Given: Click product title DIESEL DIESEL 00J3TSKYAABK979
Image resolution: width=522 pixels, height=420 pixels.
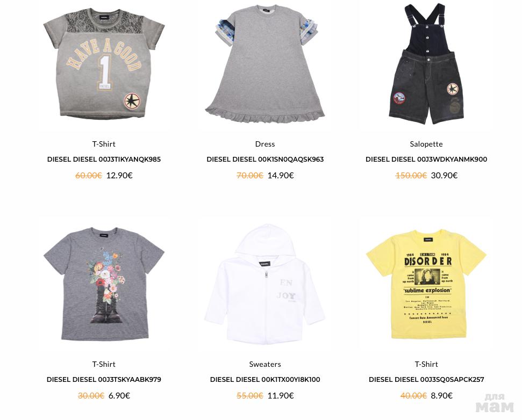Looking at the screenshot, I should tap(104, 379).
